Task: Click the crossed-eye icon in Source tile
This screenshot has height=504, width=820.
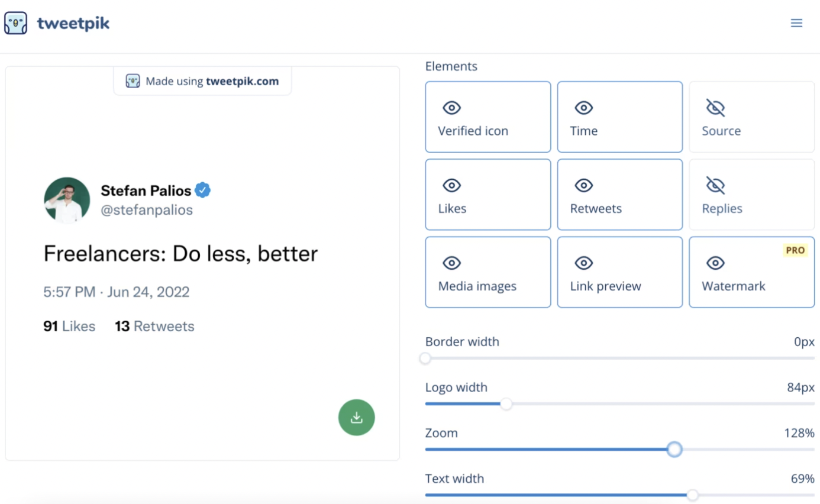Action: [x=716, y=108]
